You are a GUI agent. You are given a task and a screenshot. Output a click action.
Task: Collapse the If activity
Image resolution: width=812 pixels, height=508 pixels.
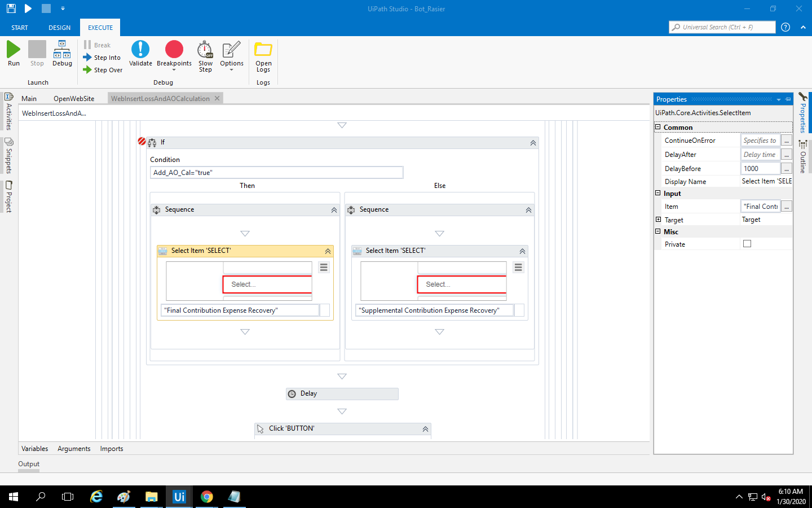(533, 143)
